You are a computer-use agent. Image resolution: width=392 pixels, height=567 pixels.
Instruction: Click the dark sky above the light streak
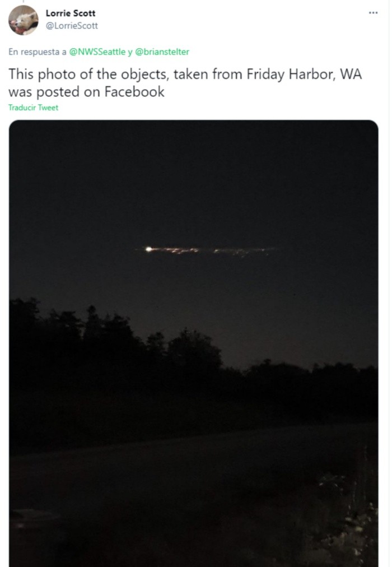tap(193, 179)
